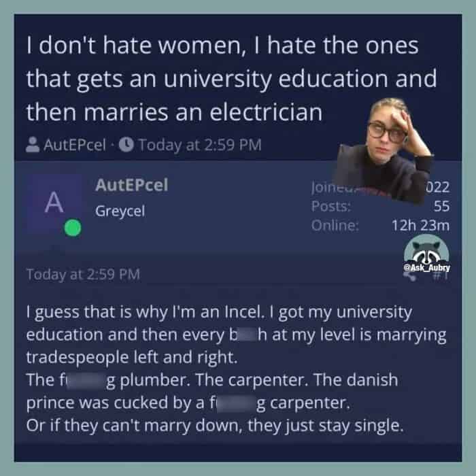Image resolution: width=476 pixels, height=476 pixels.
Task: Click the woman with glasses photo overlay
Action: (x=384, y=150)
